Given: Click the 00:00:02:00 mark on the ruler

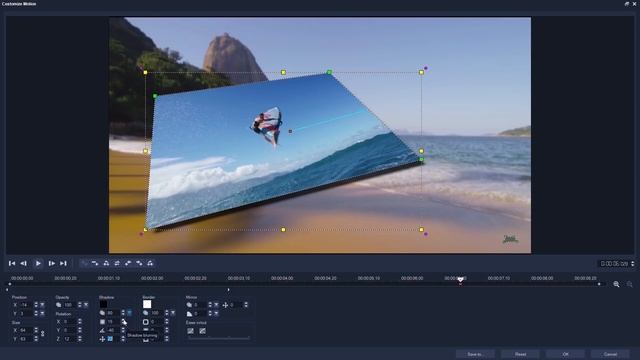Looking at the screenshot, I should point(152,278).
